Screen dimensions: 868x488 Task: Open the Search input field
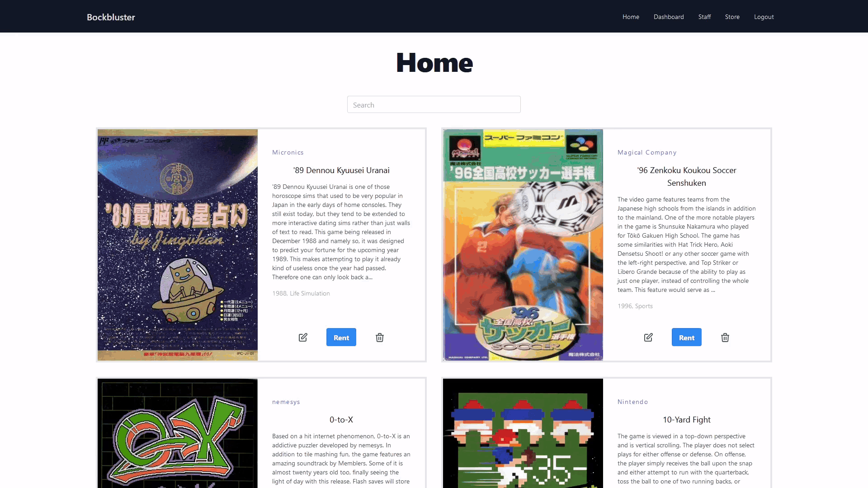tap(434, 105)
